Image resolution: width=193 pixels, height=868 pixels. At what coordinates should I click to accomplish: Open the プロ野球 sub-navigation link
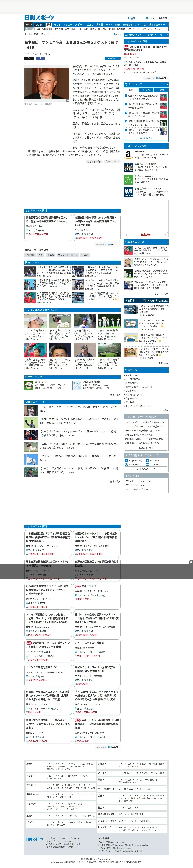click(x=59, y=29)
